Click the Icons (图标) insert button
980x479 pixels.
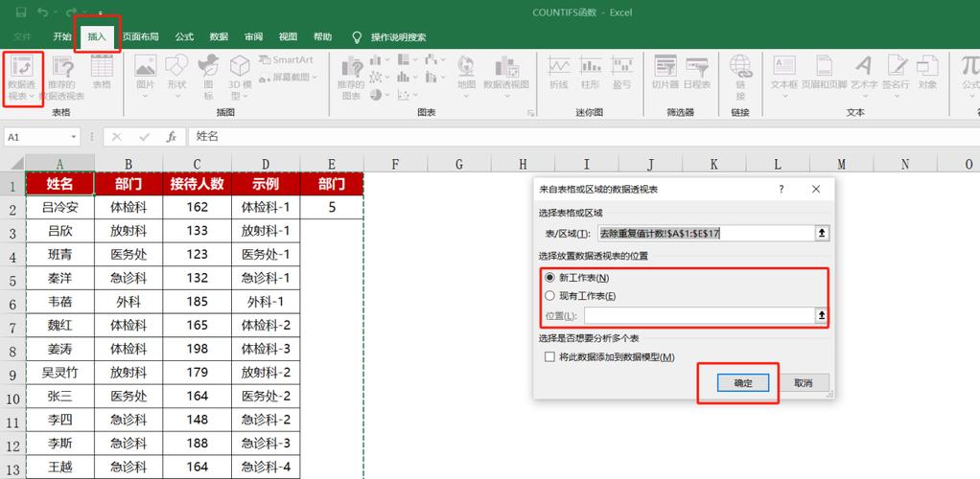coord(208,78)
